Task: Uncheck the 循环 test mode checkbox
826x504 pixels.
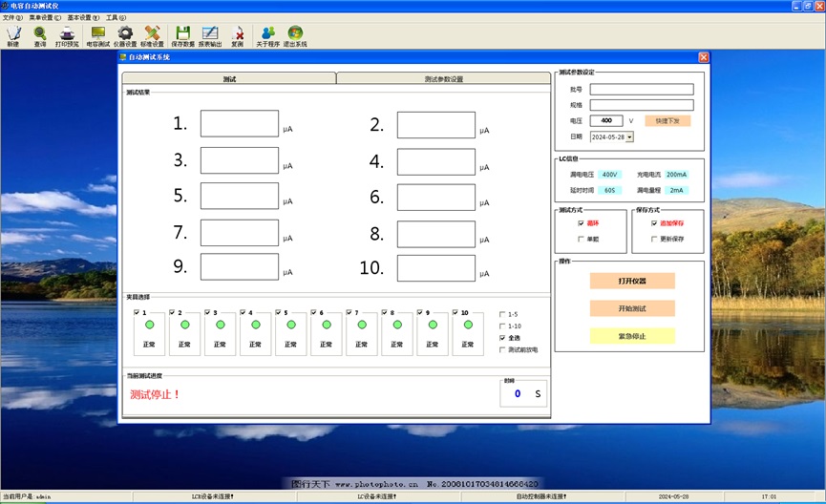Action: click(x=581, y=223)
